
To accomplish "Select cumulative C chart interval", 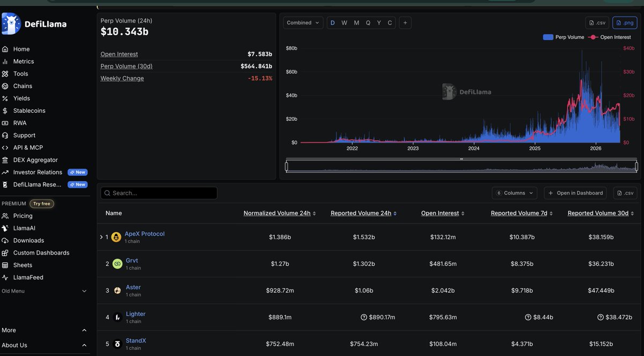I will (390, 23).
